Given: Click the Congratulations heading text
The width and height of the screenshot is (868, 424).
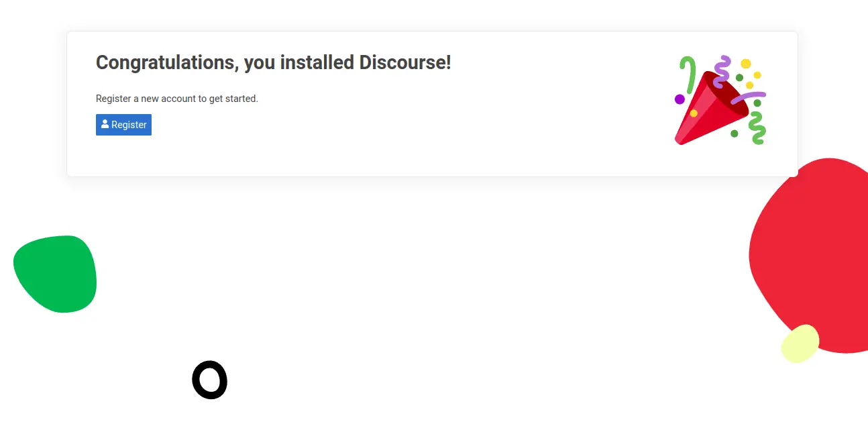Looking at the screenshot, I should point(274,62).
